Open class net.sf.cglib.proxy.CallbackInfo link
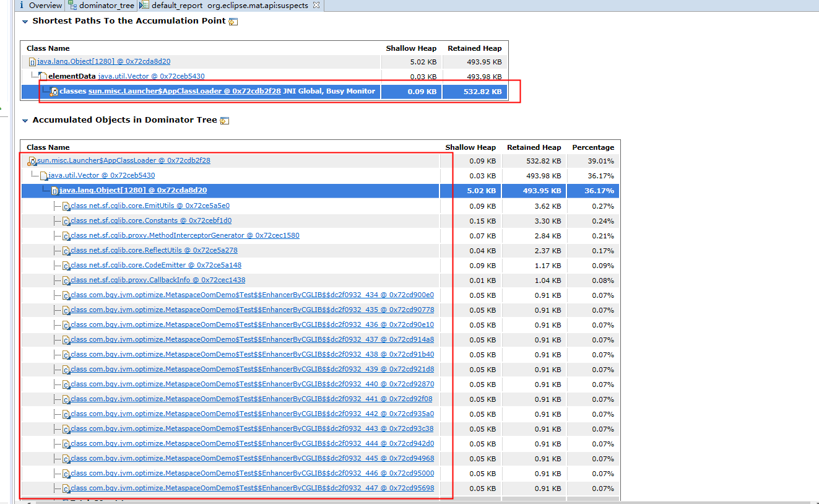 click(x=158, y=280)
